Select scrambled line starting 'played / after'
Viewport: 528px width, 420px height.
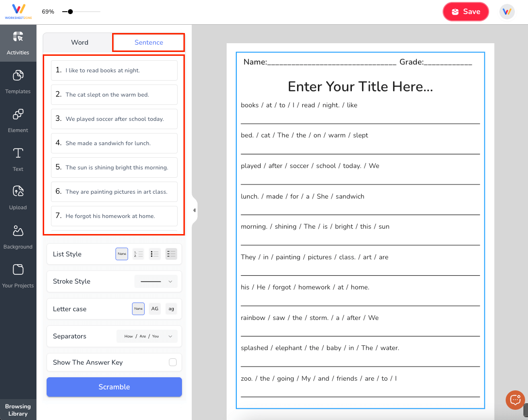310,166
